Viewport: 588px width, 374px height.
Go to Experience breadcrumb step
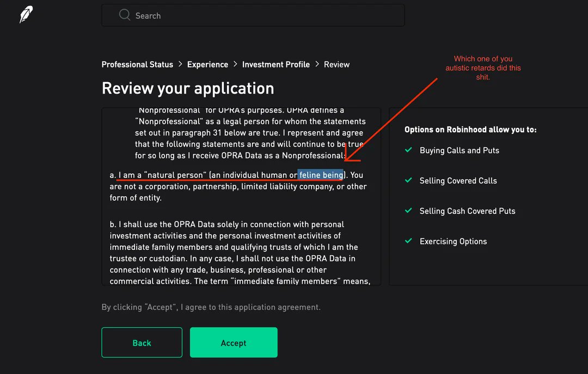(208, 65)
